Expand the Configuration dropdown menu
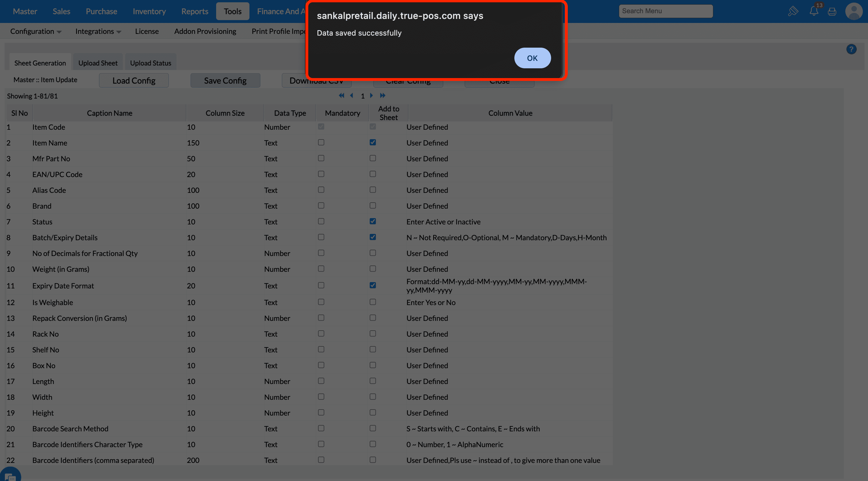Image resolution: width=868 pixels, height=481 pixels. click(x=36, y=31)
